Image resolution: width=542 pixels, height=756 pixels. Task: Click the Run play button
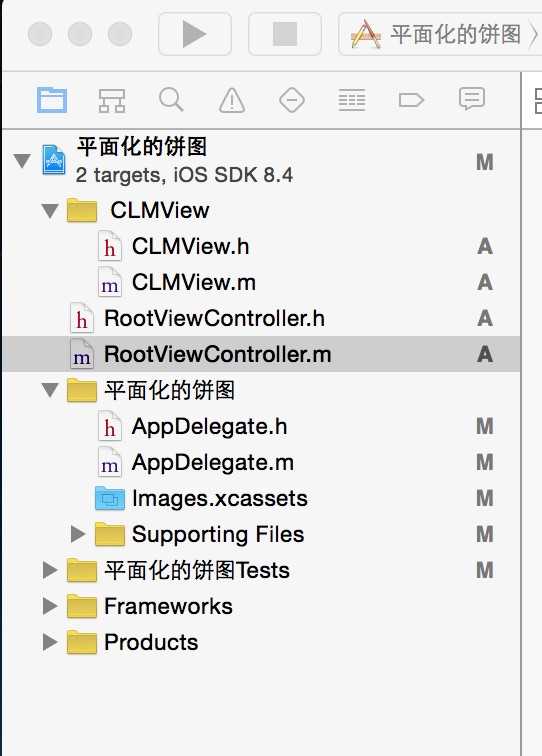195,34
